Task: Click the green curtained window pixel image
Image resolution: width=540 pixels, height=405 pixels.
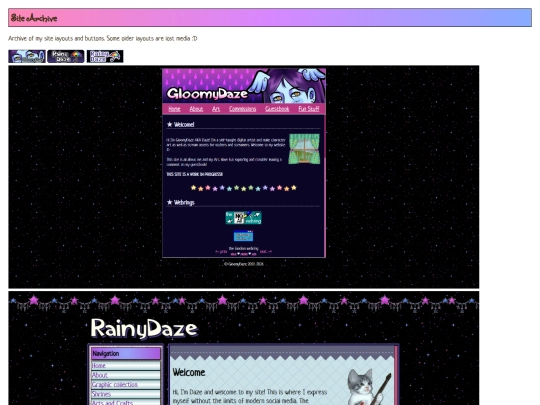Action: tap(304, 149)
